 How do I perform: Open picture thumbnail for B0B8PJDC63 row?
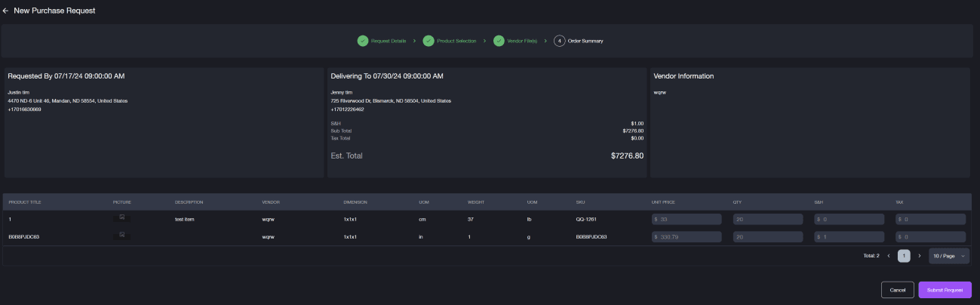pos(121,236)
